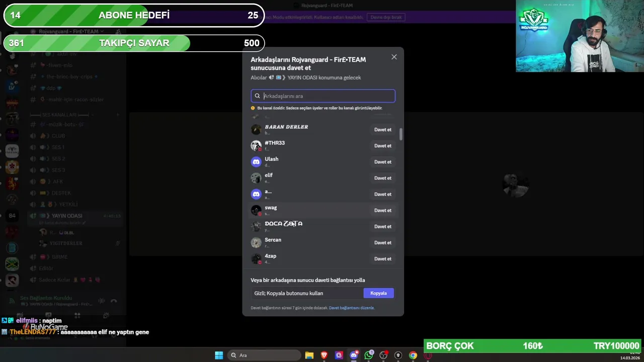644x362 pixels.
Task: Click Ulash's default Discord avatar
Action: point(256,162)
